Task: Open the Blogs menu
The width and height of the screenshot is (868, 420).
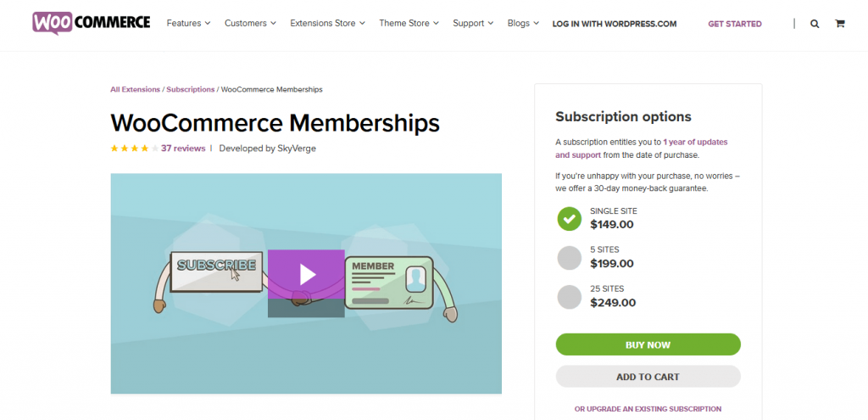Action: click(523, 24)
